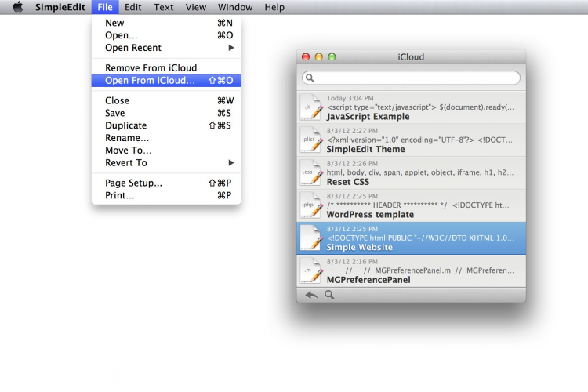588x392 pixels.
Task: Select the JavaScript Example document title
Action: [x=368, y=117]
